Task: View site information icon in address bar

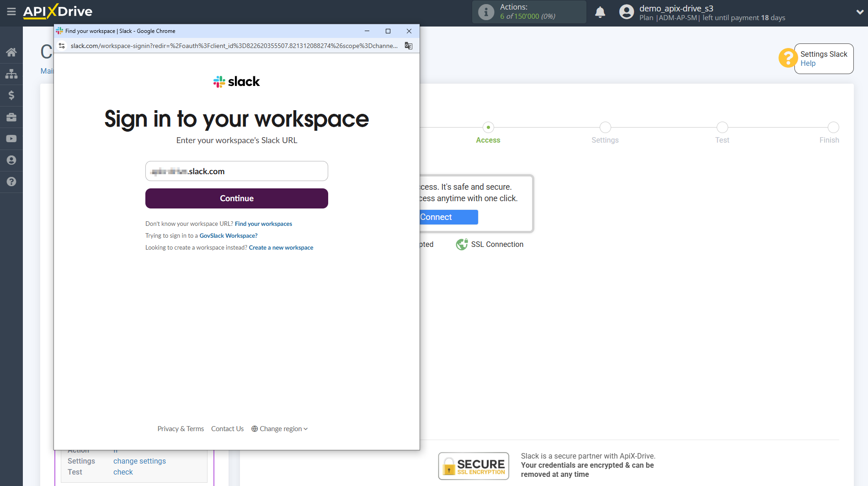Action: pos(62,46)
